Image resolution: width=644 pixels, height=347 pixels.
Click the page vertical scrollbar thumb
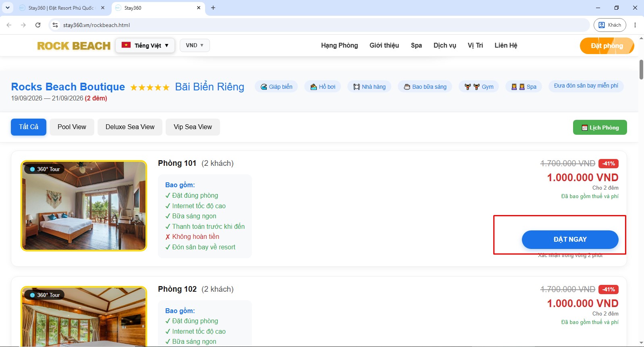click(641, 69)
